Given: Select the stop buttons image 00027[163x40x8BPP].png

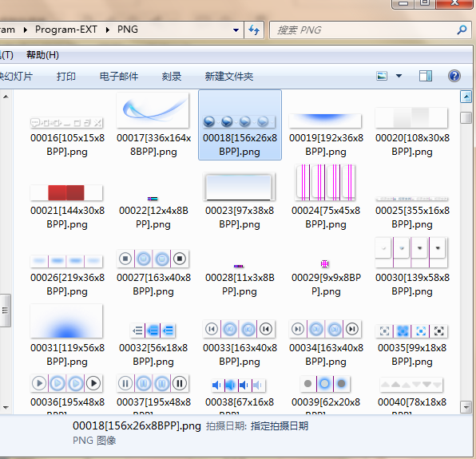Looking at the screenshot, I should tap(153, 259).
